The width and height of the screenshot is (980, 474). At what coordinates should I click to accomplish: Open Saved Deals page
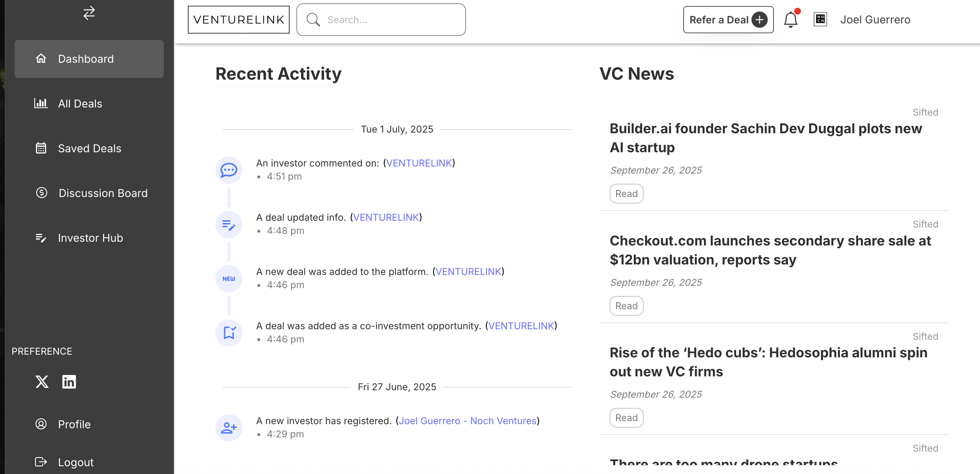point(90,149)
